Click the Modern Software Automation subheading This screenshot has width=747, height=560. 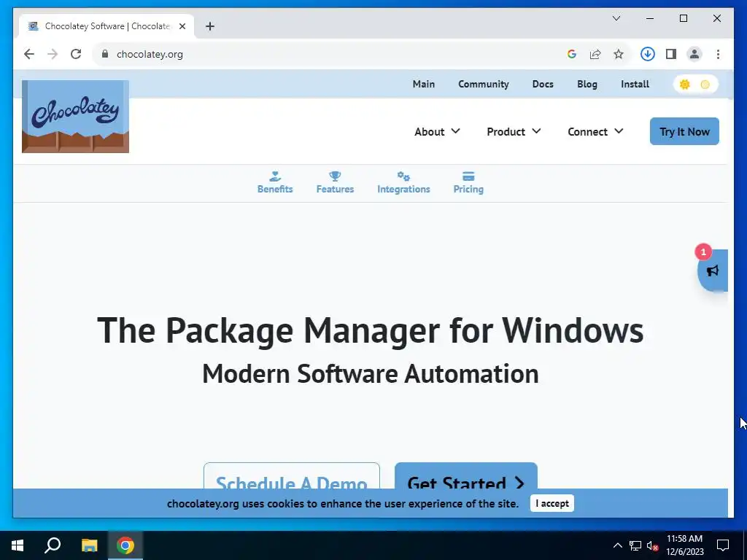point(370,374)
